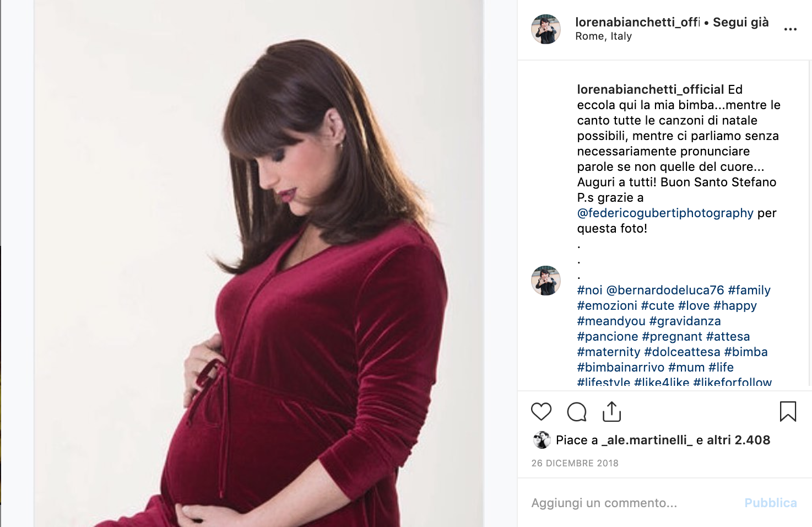Viewport: 812px width, 527px height.
Task: Open the #gravidanza hashtag
Action: (685, 321)
